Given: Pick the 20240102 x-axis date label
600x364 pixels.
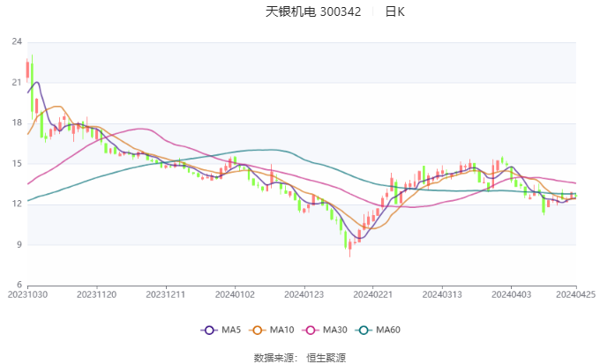Looking at the screenshot, I should pyautogui.click(x=234, y=295).
